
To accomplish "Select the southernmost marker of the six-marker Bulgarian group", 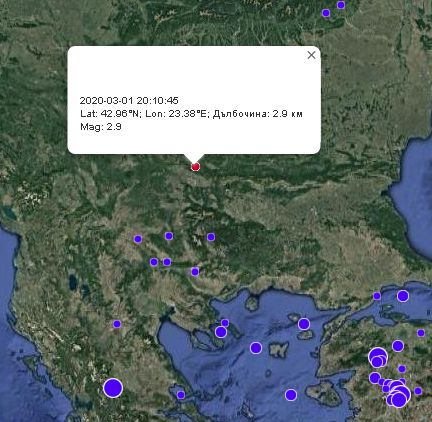I will click(x=195, y=272).
